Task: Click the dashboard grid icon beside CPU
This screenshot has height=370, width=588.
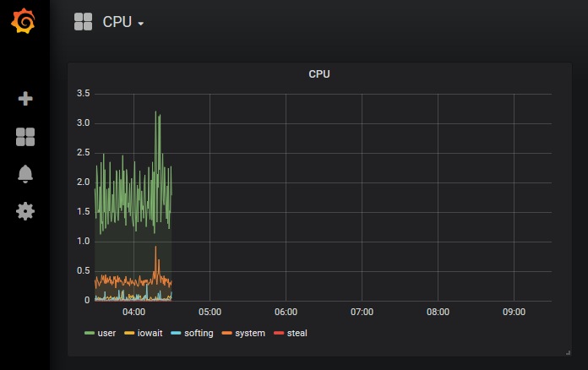Action: click(84, 22)
